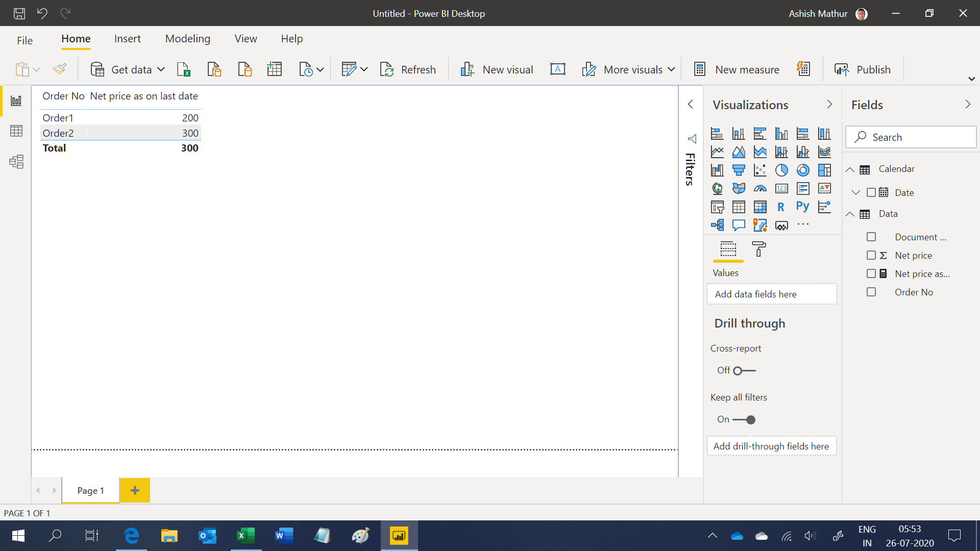Collapse the Calendar table
Image resolution: width=980 pixels, height=551 pixels.
(850, 169)
